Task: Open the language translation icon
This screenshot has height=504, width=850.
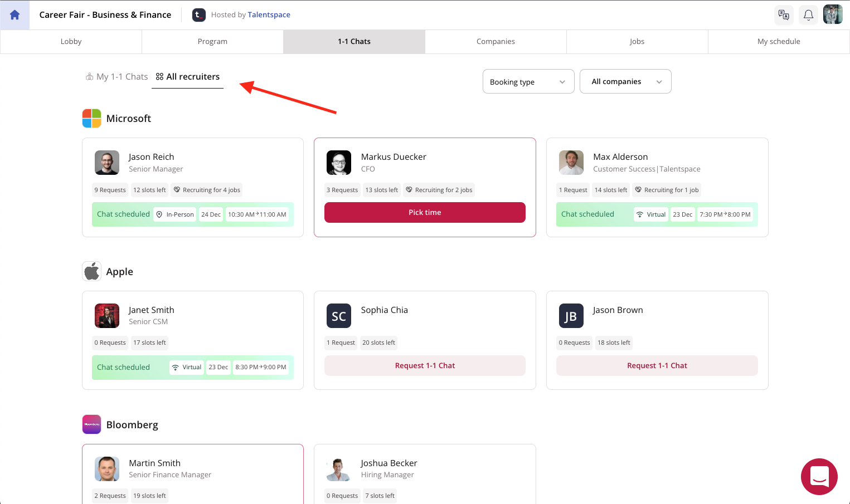Action: pos(784,15)
